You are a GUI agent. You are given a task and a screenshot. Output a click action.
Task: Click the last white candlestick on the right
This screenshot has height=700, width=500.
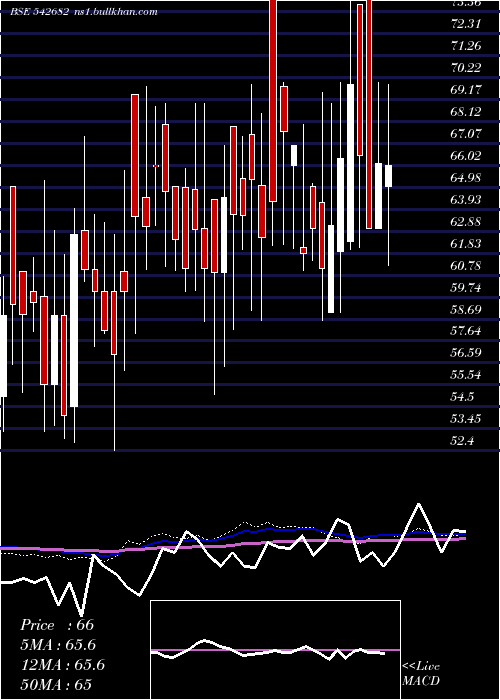pyautogui.click(x=388, y=176)
